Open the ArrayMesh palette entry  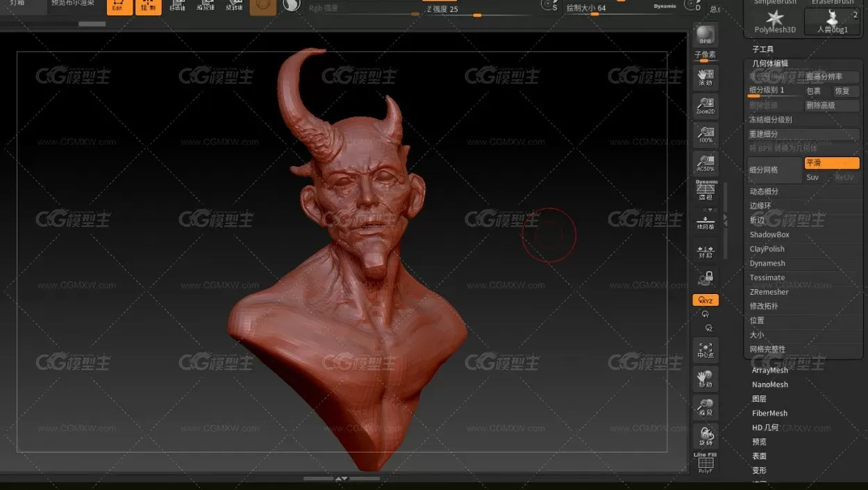point(770,370)
